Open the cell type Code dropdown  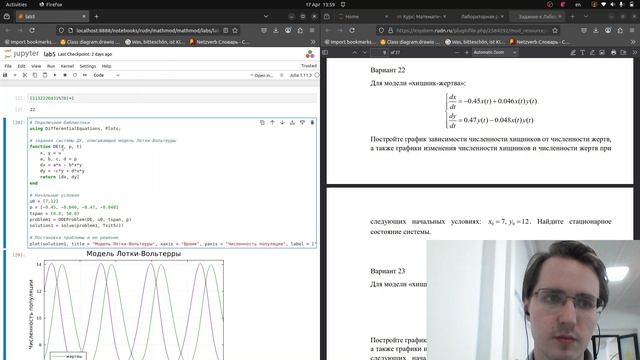[x=106, y=75]
